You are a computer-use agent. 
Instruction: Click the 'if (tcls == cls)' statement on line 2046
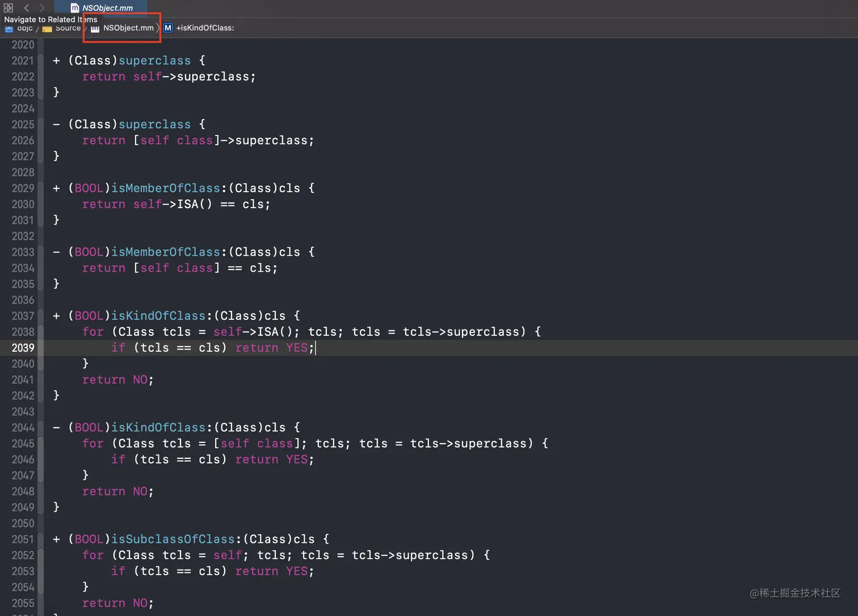[213, 459]
